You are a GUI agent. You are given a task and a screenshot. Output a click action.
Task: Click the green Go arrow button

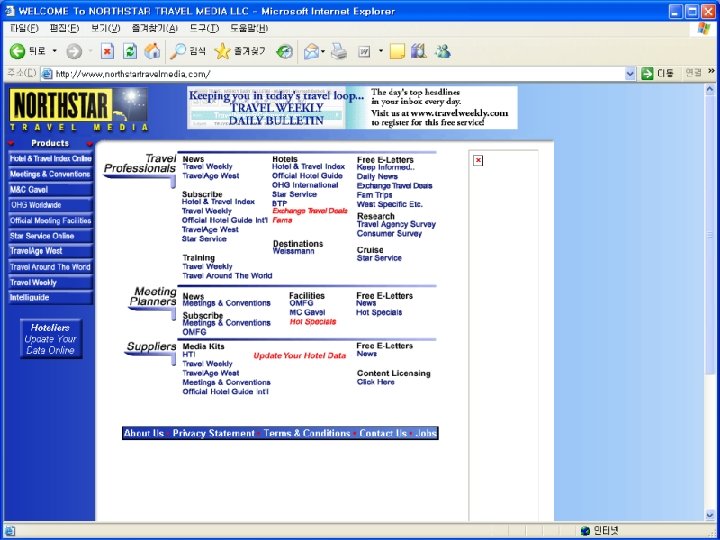(x=647, y=73)
